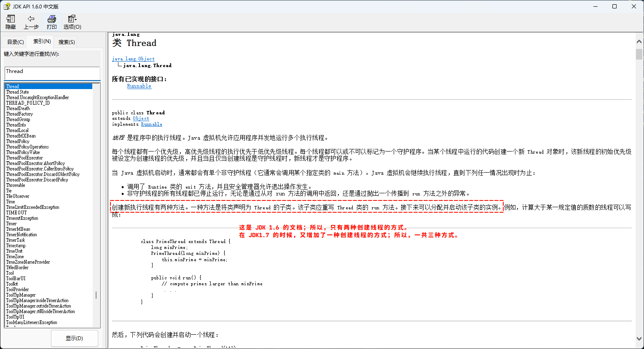This screenshot has width=644, height=349.
Task: Select Thread.UncaughtExceptionHandler in the index
Action: (38, 97)
